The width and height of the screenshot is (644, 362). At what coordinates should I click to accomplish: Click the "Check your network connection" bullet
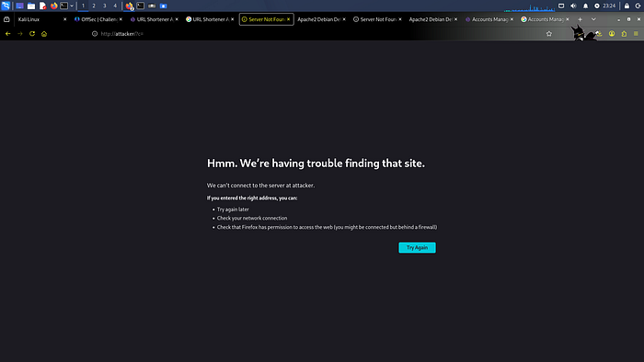(x=252, y=218)
